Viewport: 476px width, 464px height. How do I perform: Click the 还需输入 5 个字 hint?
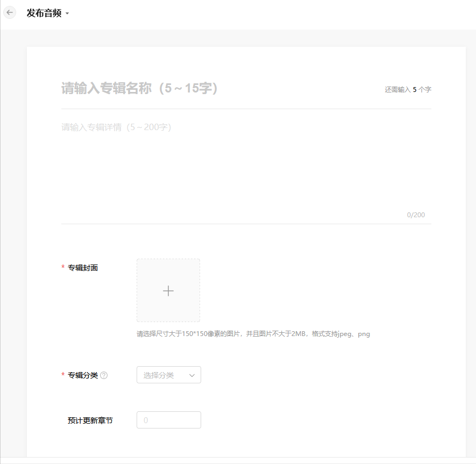point(408,90)
